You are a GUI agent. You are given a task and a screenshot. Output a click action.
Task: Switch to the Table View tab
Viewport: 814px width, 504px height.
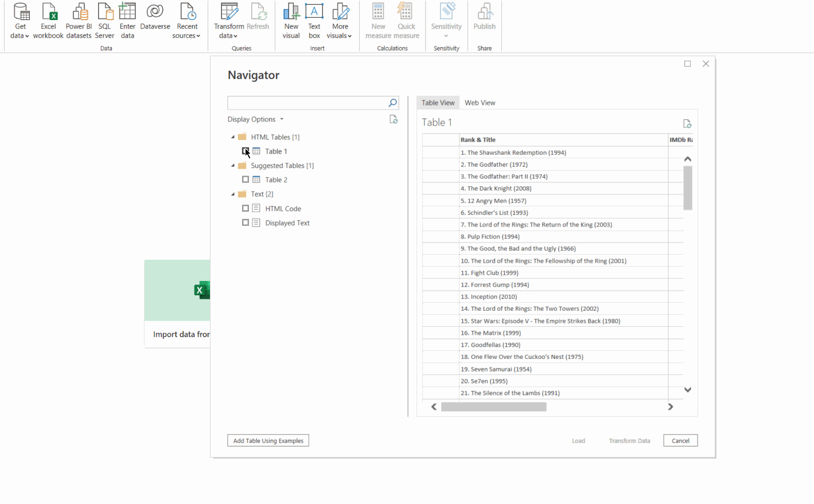pyautogui.click(x=438, y=103)
